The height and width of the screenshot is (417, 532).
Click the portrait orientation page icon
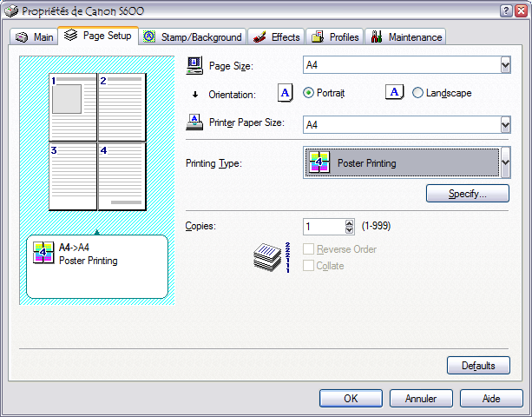click(x=285, y=93)
